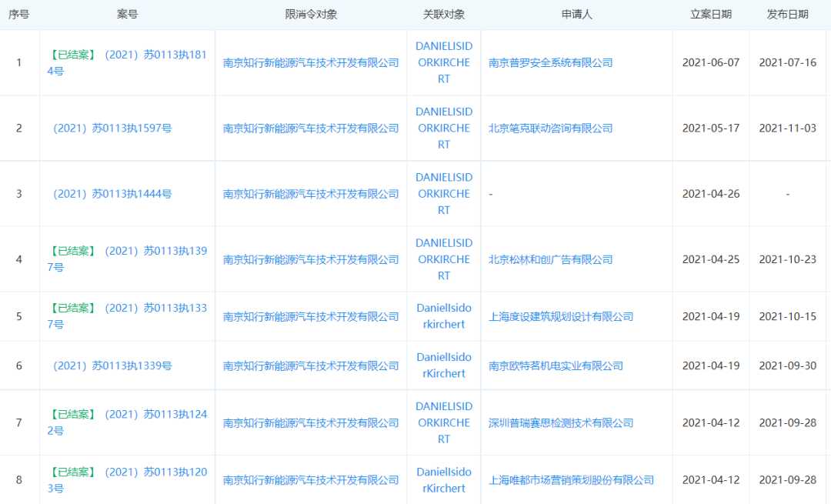831x504 pixels.
Task: Click the 发布日期 column header
Action: (788, 15)
